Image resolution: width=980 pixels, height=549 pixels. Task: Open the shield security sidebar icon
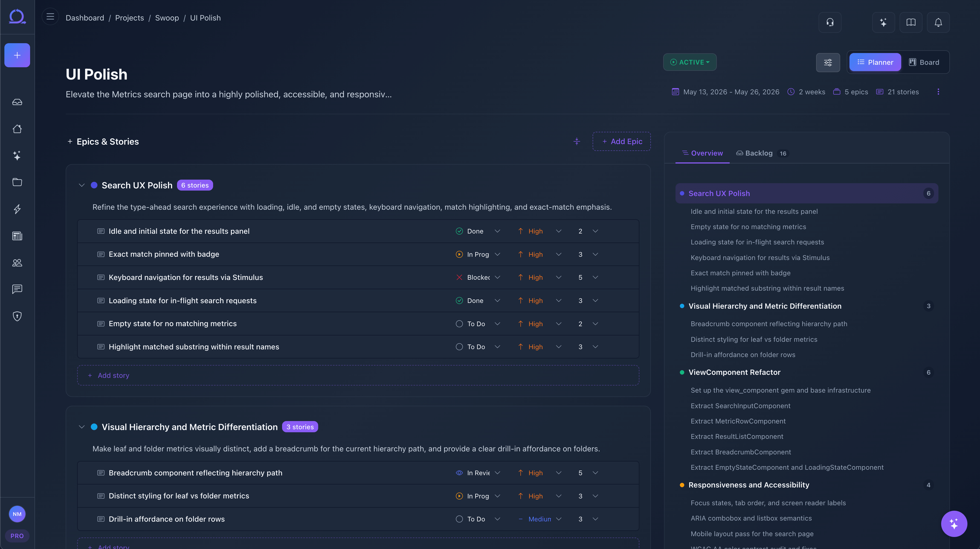click(x=17, y=316)
